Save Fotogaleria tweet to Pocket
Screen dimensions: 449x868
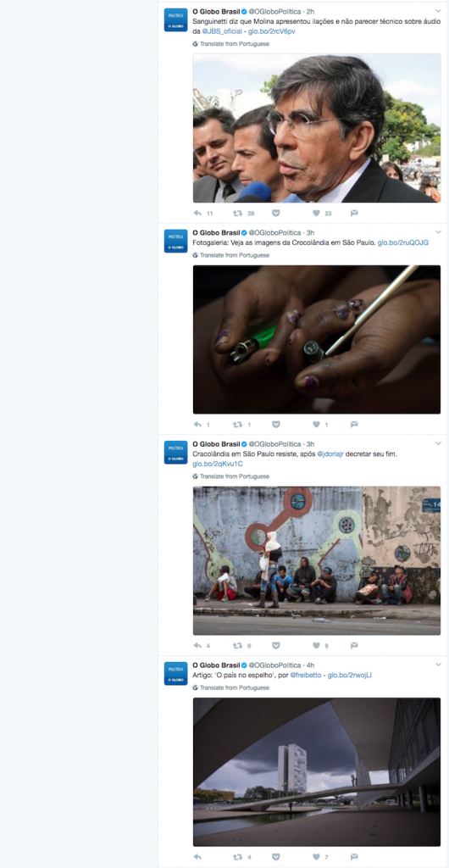coord(276,425)
